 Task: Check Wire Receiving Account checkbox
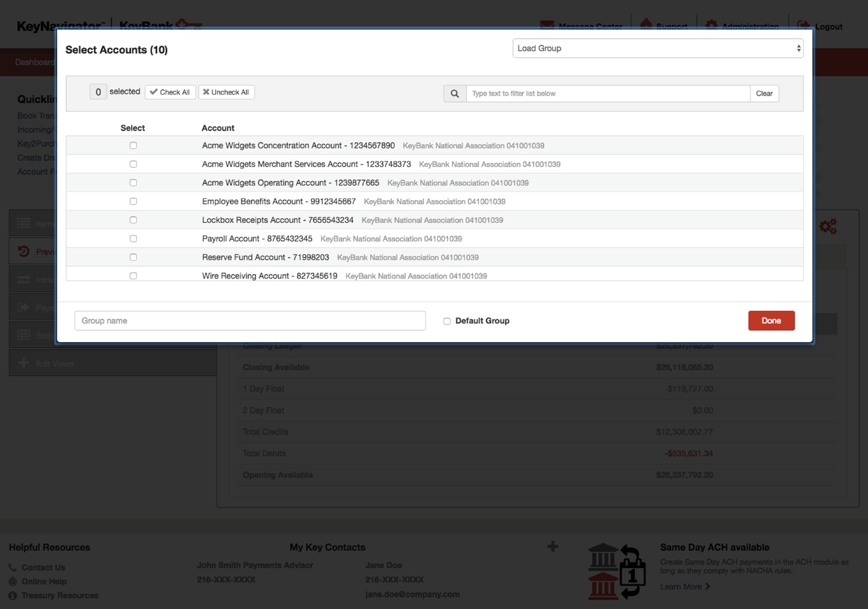(x=133, y=276)
